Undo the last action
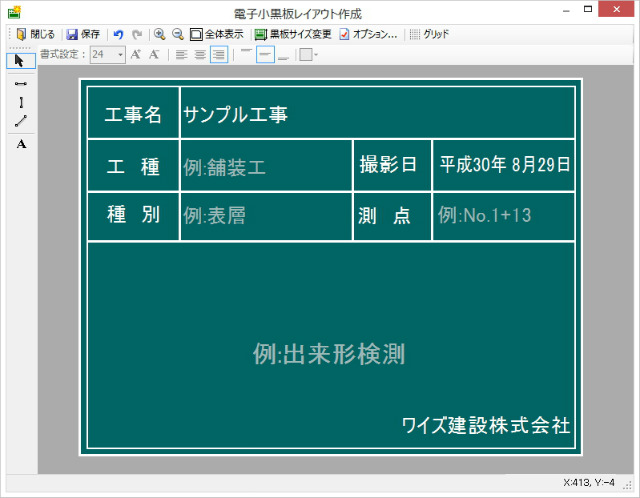 [x=118, y=34]
